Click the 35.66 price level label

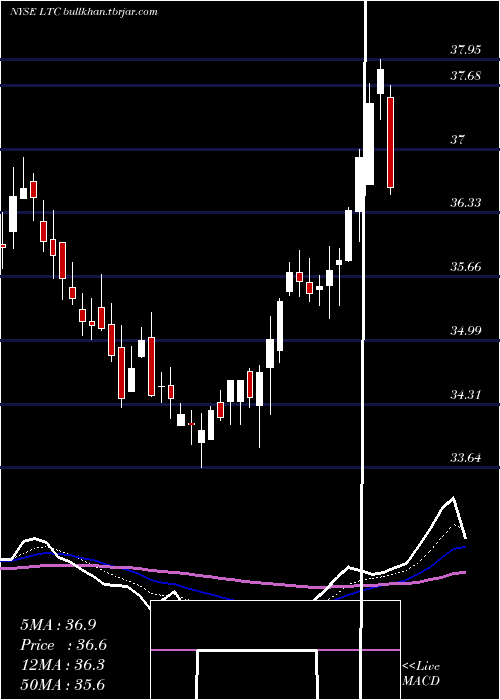coord(466,267)
